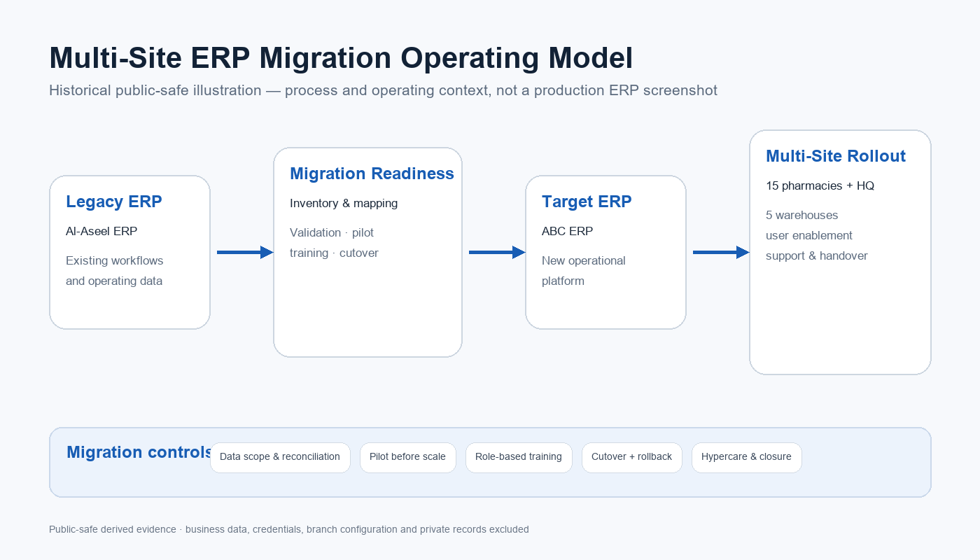Click the Hypercare & closure chip
Screen dimensions: 980x560
[x=747, y=458]
